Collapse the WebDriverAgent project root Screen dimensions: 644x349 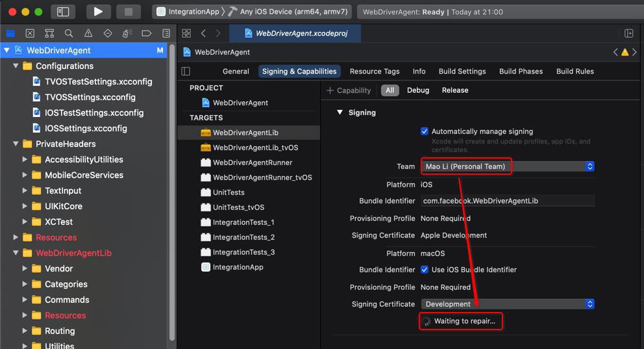point(7,50)
